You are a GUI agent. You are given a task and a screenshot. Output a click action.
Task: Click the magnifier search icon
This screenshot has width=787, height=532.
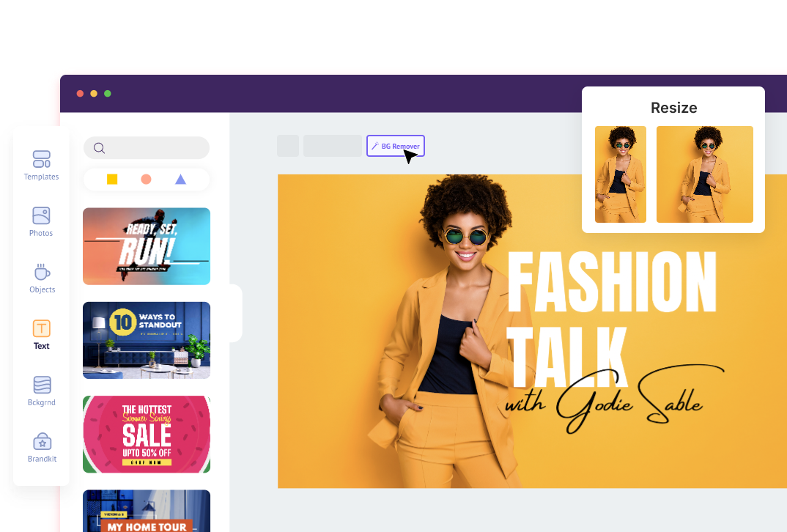point(100,148)
